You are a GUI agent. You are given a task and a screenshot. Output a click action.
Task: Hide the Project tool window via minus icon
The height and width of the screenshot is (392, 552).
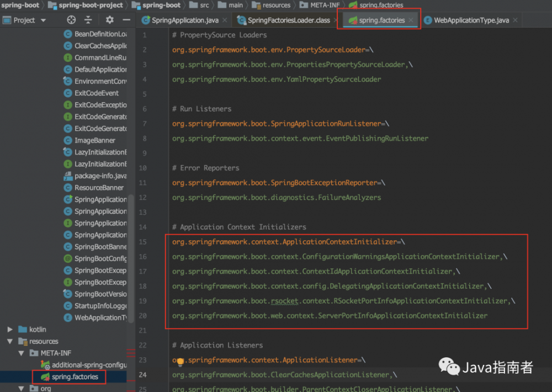tap(126, 20)
